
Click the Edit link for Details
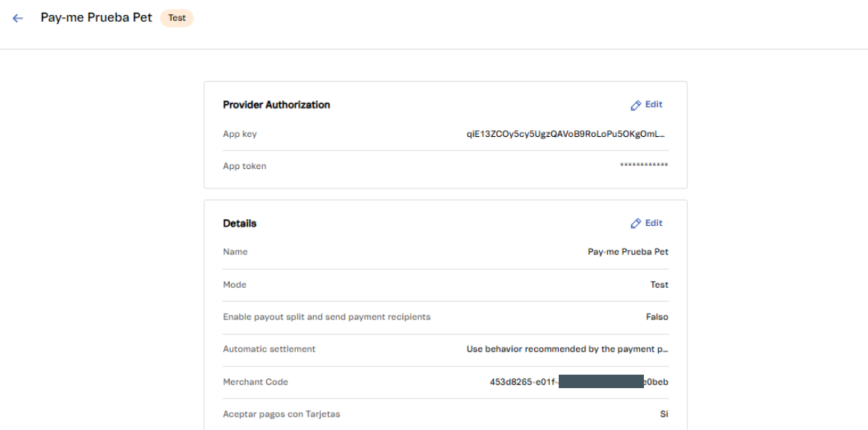coord(654,223)
